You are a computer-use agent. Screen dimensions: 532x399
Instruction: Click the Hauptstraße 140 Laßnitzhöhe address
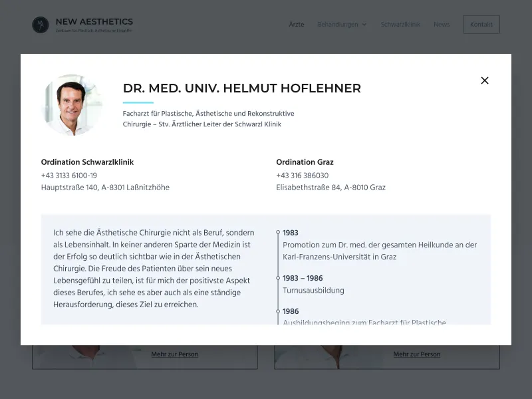[x=105, y=188]
